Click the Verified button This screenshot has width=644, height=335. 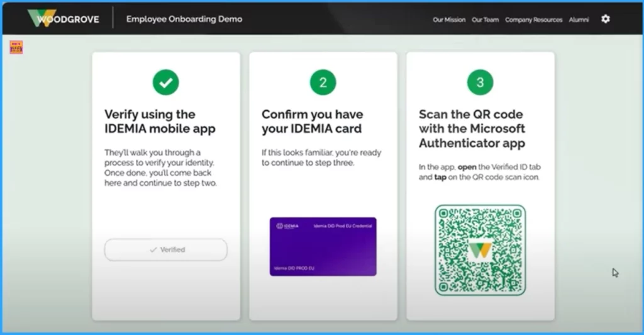(x=166, y=249)
